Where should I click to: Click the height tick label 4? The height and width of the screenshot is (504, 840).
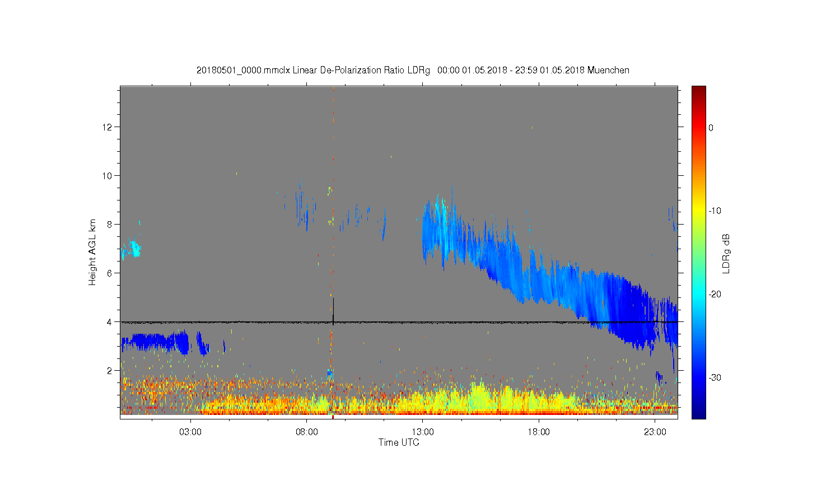pos(111,322)
